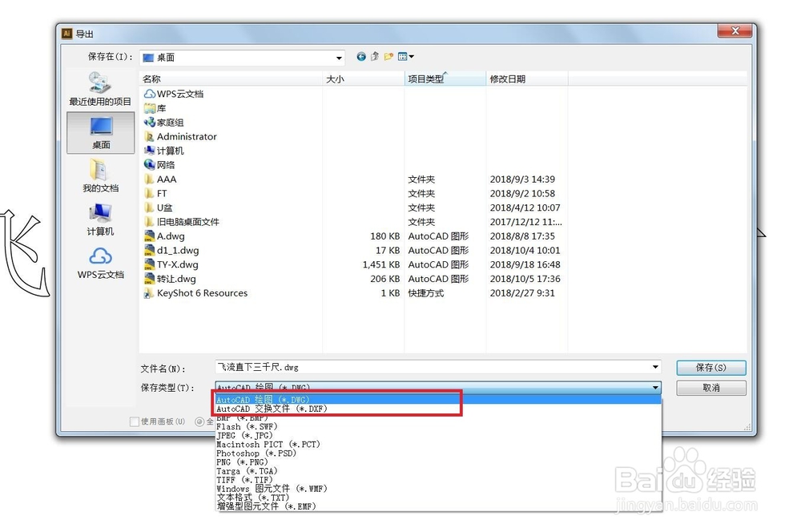This screenshot has height=532, width=801.
Task: Open My Documents (我的文档) in the sidebar
Action: click(x=101, y=175)
